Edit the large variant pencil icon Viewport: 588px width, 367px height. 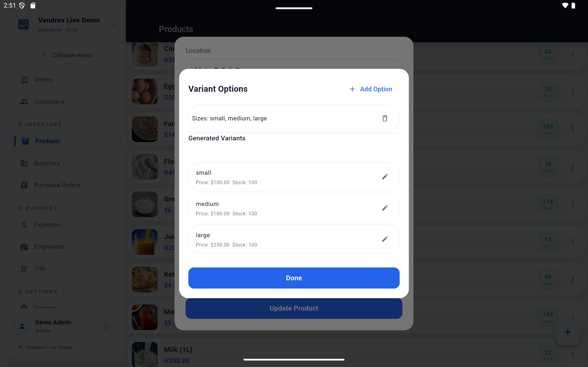[x=385, y=239]
